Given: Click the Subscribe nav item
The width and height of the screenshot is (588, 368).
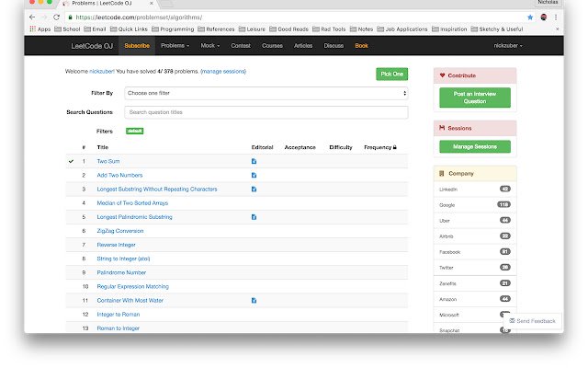Looking at the screenshot, I should click(x=137, y=45).
